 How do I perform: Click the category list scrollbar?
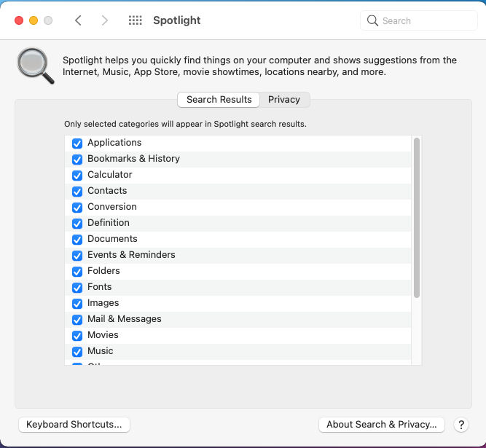coord(417,219)
